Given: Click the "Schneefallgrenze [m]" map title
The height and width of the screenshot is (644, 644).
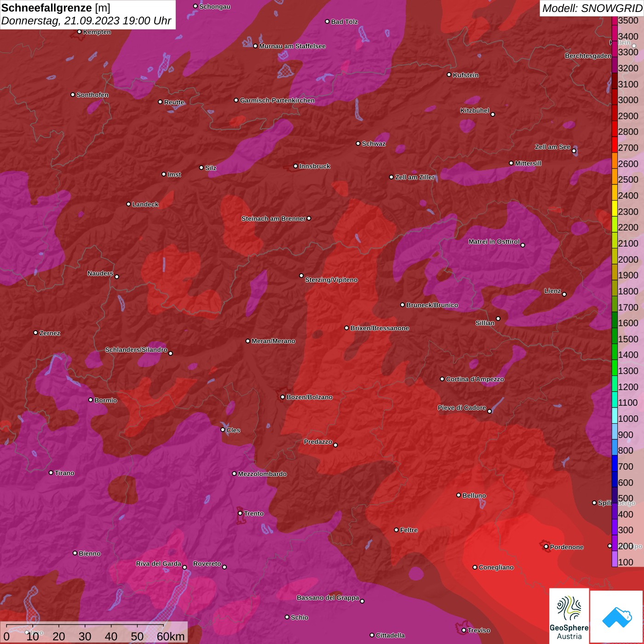Looking at the screenshot, I should tap(56, 8).
